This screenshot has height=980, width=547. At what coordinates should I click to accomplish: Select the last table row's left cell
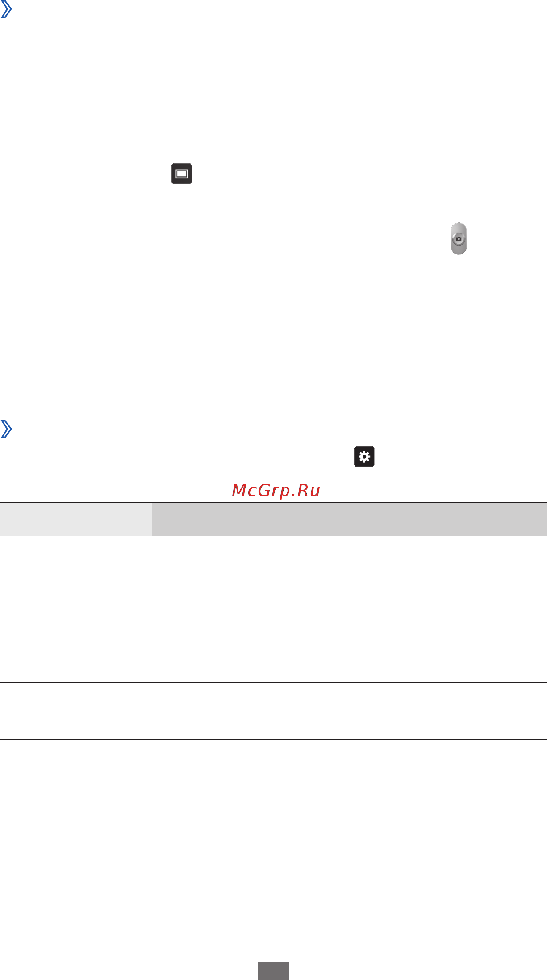(x=76, y=711)
